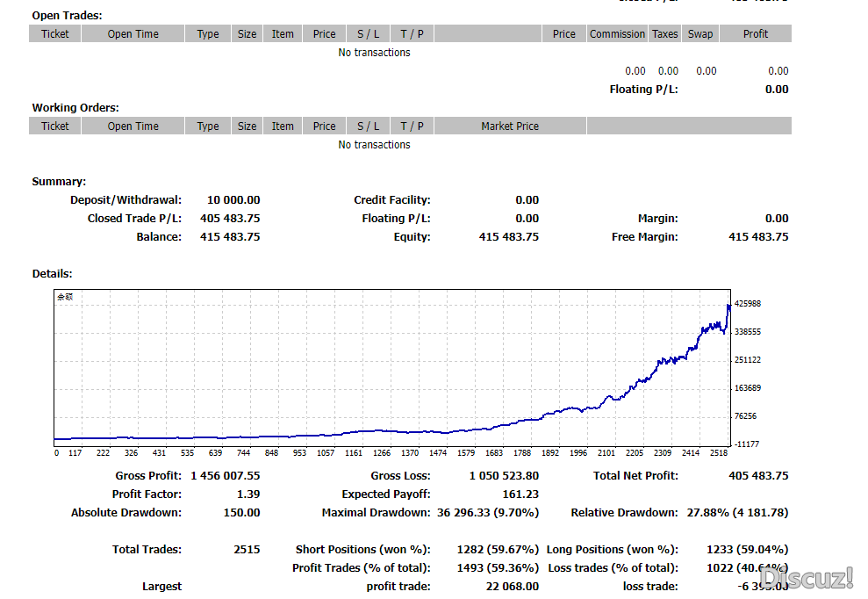Click the Swap column header
This screenshot has width=868, height=599.
700,33
